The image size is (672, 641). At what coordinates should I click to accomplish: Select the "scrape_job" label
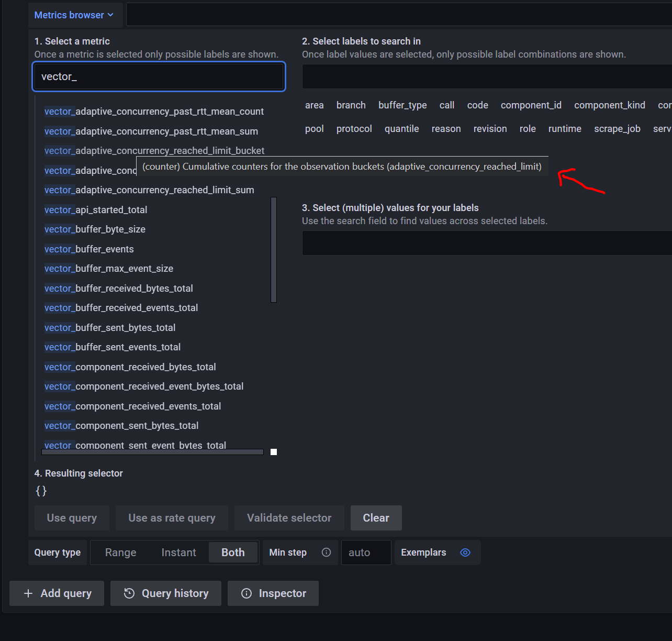(617, 129)
